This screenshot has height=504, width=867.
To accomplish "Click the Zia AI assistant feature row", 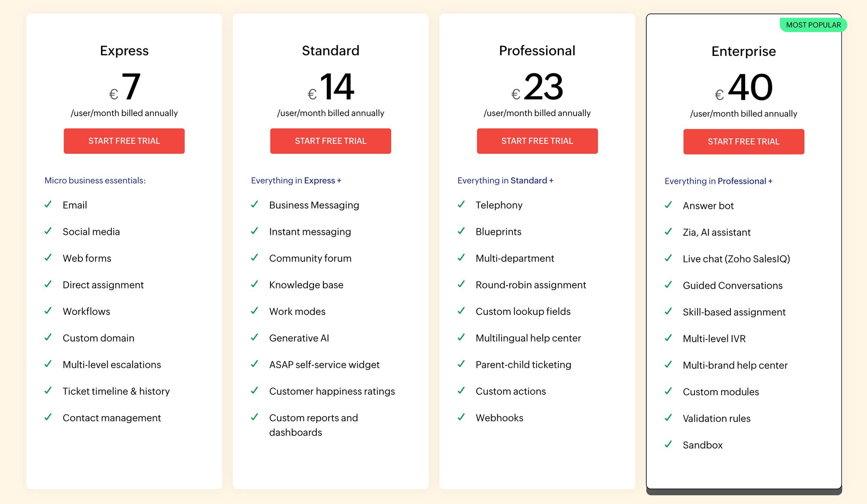I will 717,232.
